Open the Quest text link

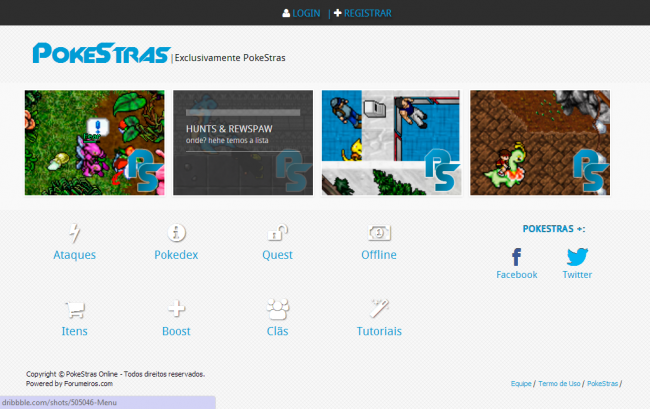[x=277, y=255]
